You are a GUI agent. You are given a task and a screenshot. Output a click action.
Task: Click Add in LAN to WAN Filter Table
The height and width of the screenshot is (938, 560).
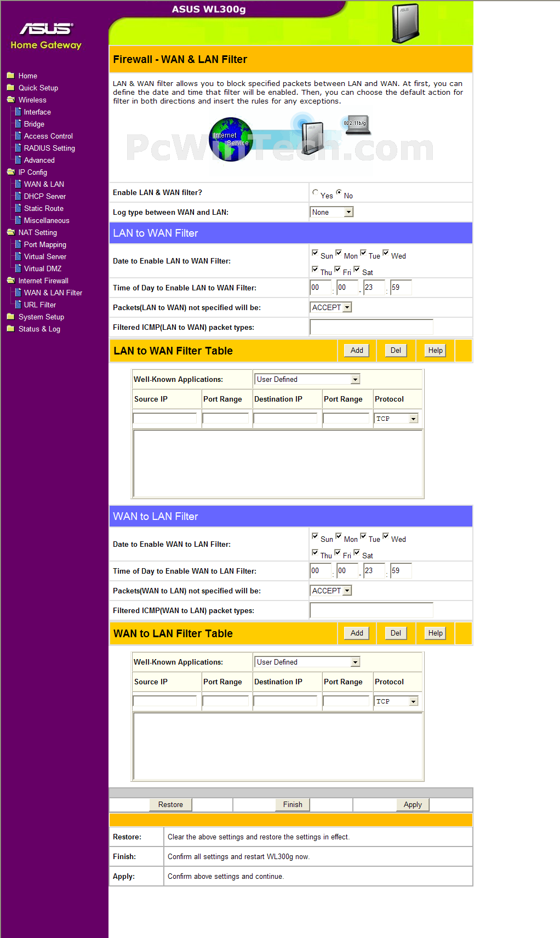pos(357,351)
